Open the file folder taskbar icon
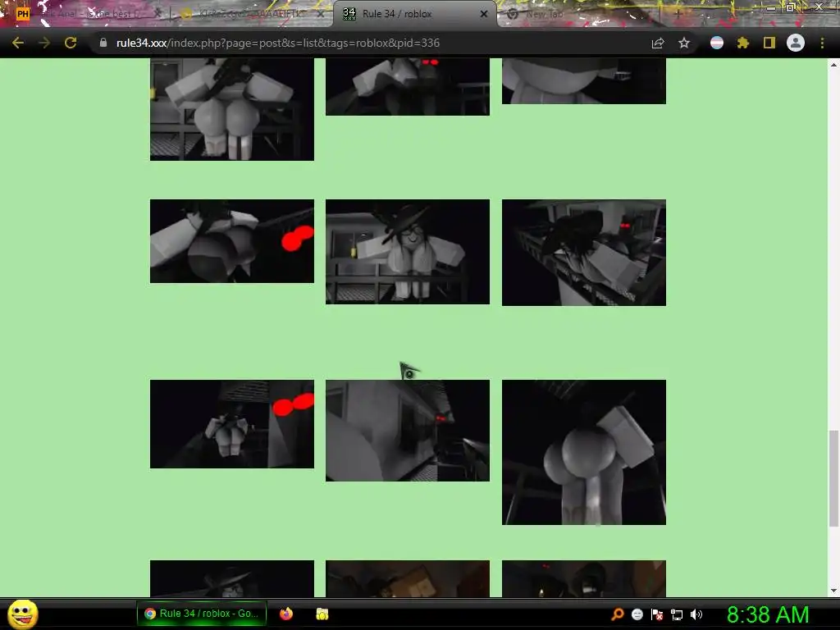This screenshot has height=630, width=840. point(322,614)
